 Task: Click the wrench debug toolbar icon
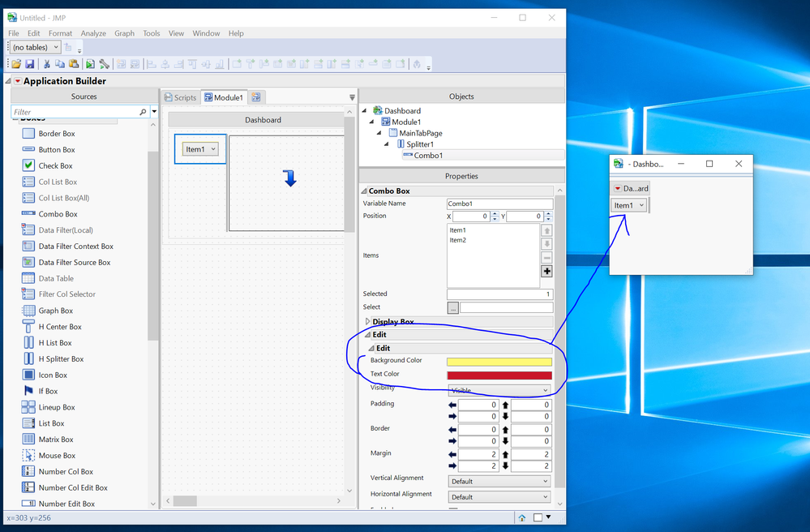click(105, 64)
